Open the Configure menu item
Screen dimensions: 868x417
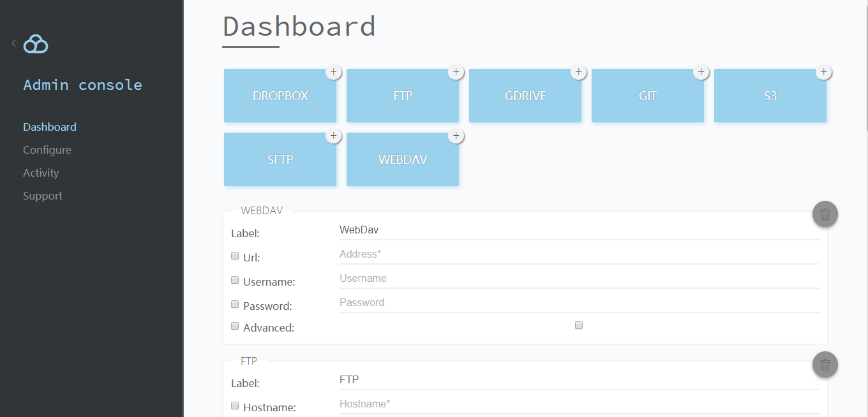[47, 150]
